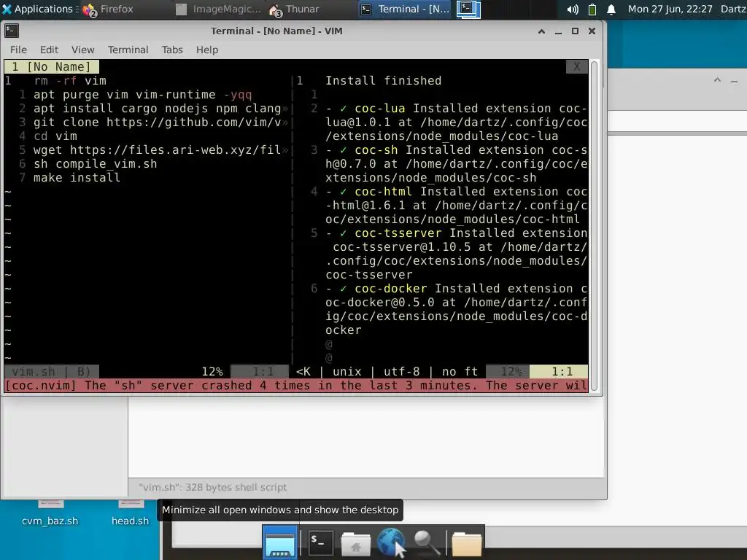Open the file manager home dock icon
This screenshot has width=747, height=560.
click(355, 542)
